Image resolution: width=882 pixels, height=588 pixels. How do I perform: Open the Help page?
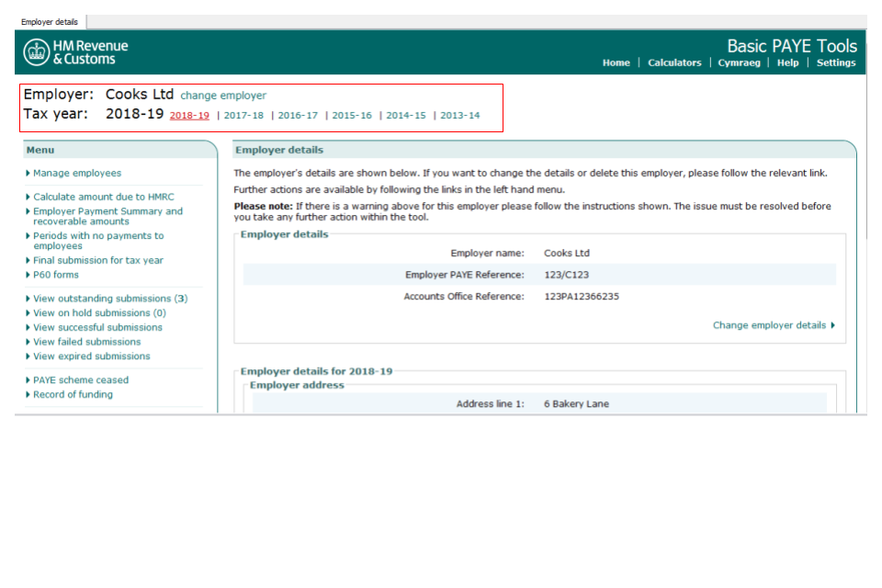pos(787,62)
